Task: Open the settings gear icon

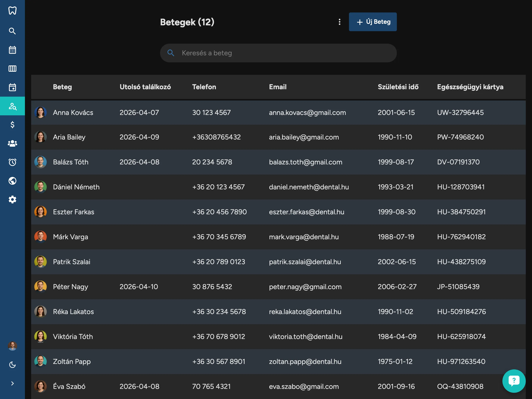Action: pos(12,199)
